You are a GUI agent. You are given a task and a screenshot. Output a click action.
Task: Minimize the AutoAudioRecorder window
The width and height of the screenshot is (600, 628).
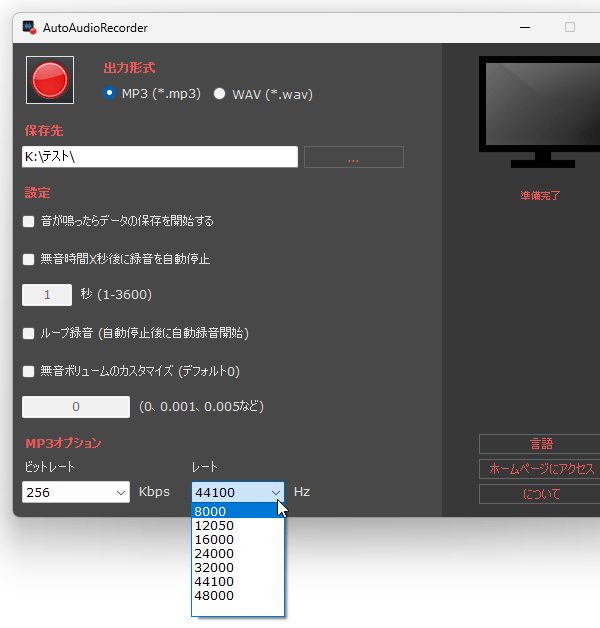pyautogui.click(x=525, y=27)
